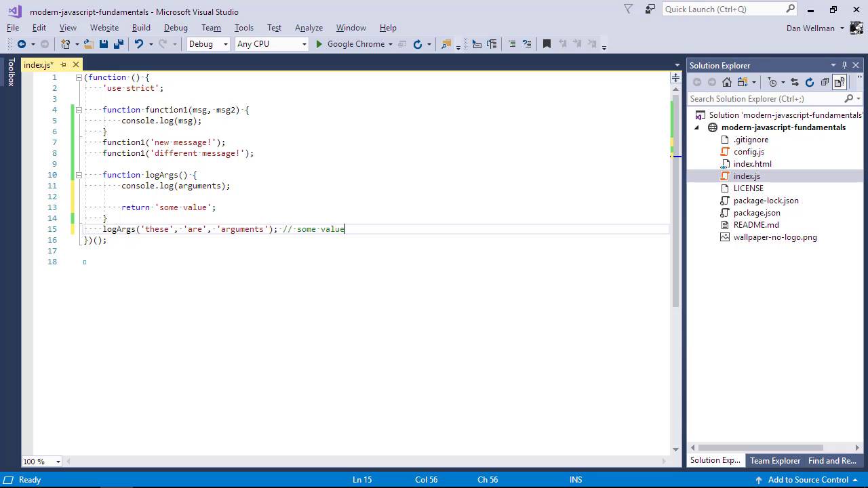
Task: Click the Undo arrow icon
Action: pos(139,44)
